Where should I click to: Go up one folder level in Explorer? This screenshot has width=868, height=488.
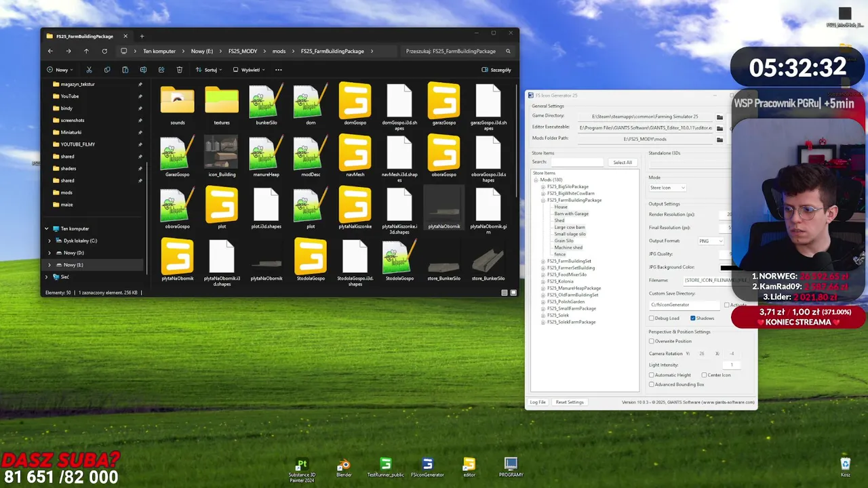86,51
